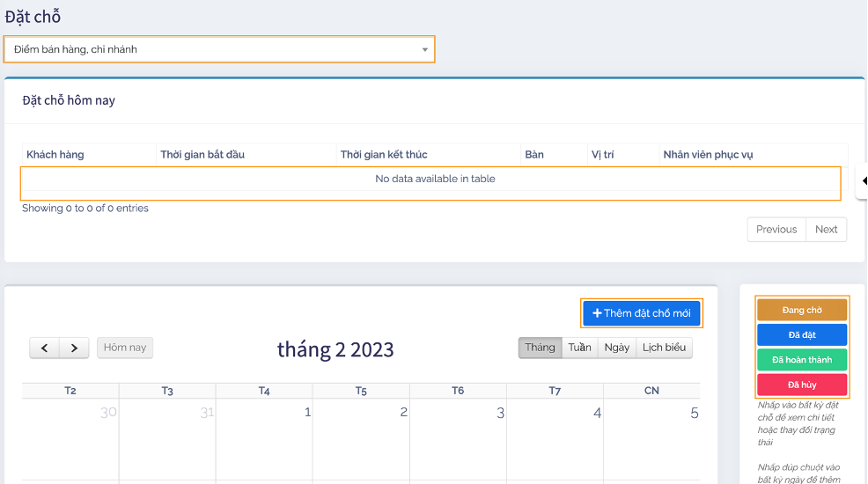Image resolution: width=868 pixels, height=484 pixels.
Task: Click the previous month arrow button
Action: coord(45,348)
